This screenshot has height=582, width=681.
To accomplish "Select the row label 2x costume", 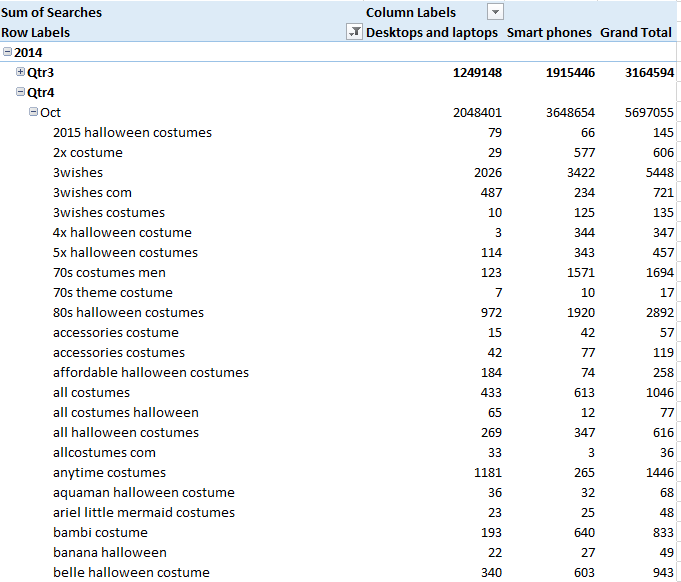I will click(x=88, y=152).
